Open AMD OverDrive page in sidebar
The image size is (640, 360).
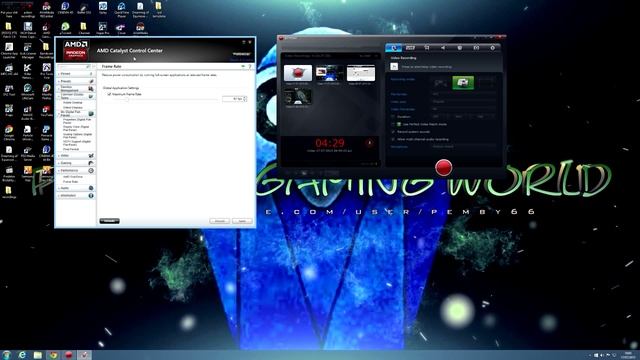point(73,177)
